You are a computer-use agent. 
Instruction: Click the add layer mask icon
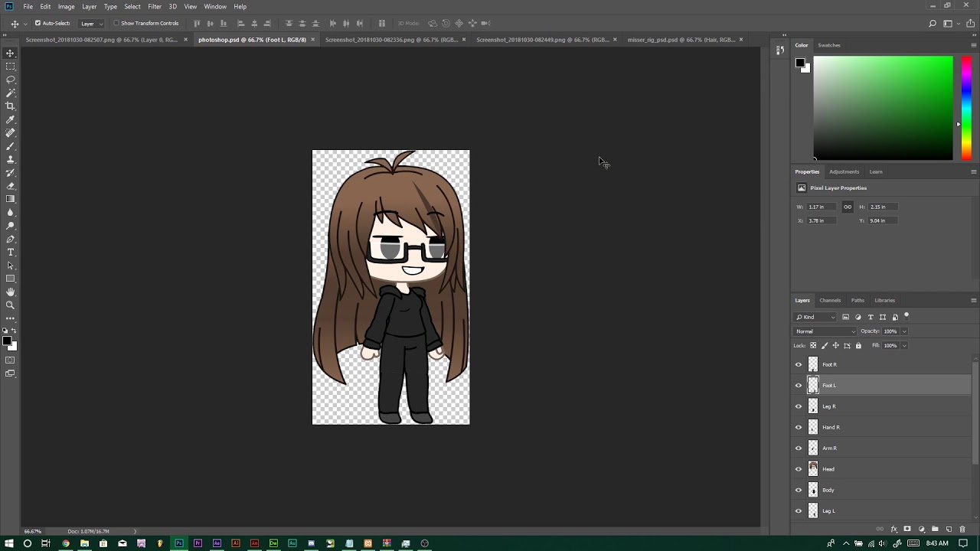(907, 529)
